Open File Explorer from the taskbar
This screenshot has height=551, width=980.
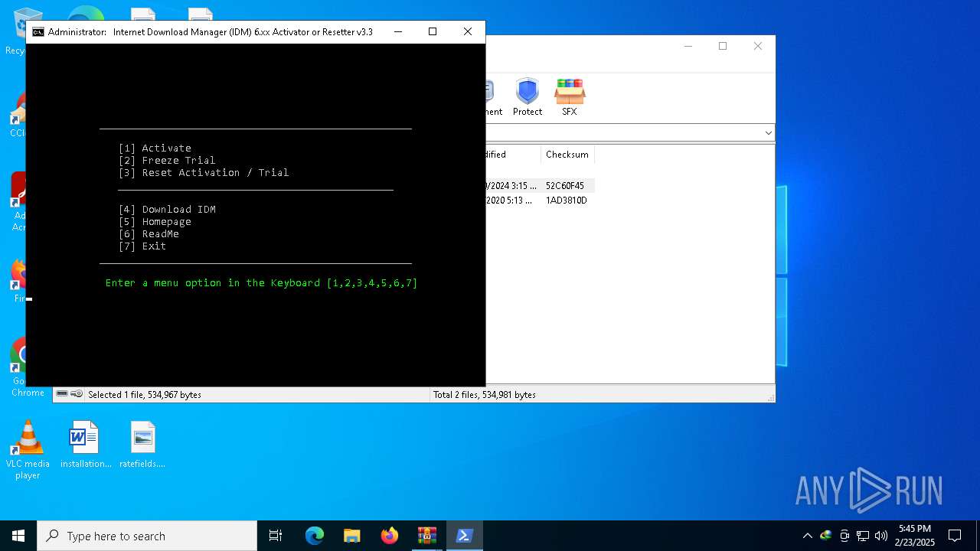coord(351,536)
